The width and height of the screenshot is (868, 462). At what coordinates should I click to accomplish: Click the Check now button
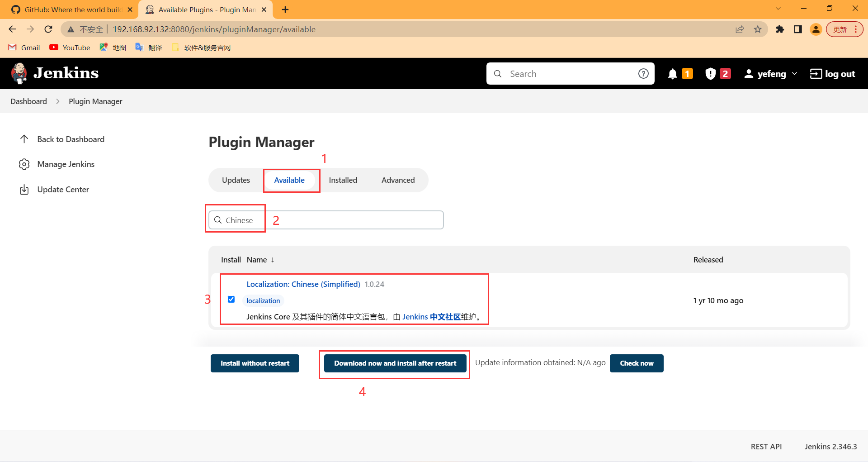[x=637, y=363]
